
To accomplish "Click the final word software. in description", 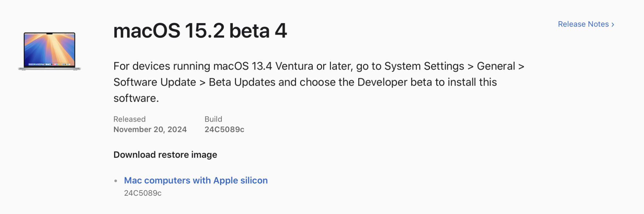I will point(136,98).
